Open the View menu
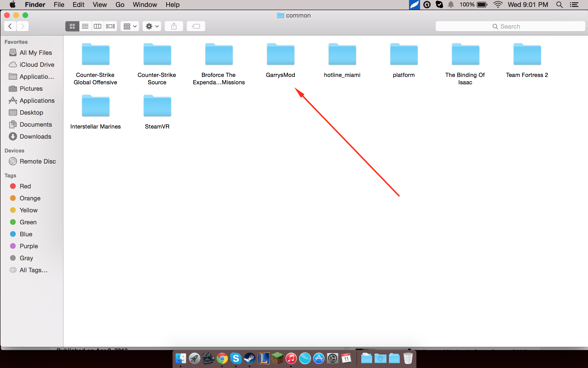Image resolution: width=588 pixels, height=368 pixels. pos(100,5)
